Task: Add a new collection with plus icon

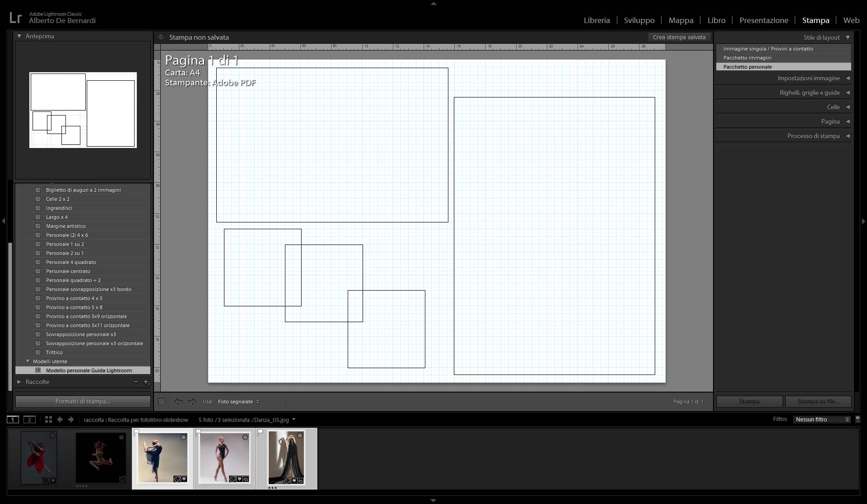Action: coord(146,382)
